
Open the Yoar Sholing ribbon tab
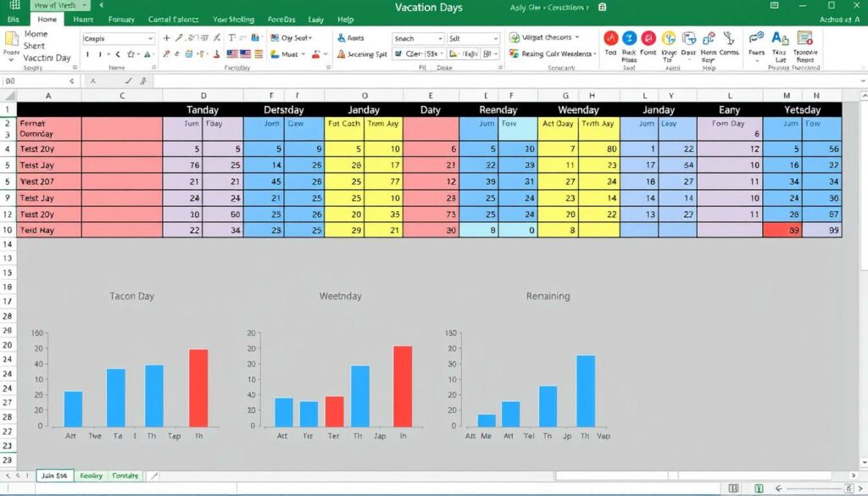coord(233,20)
